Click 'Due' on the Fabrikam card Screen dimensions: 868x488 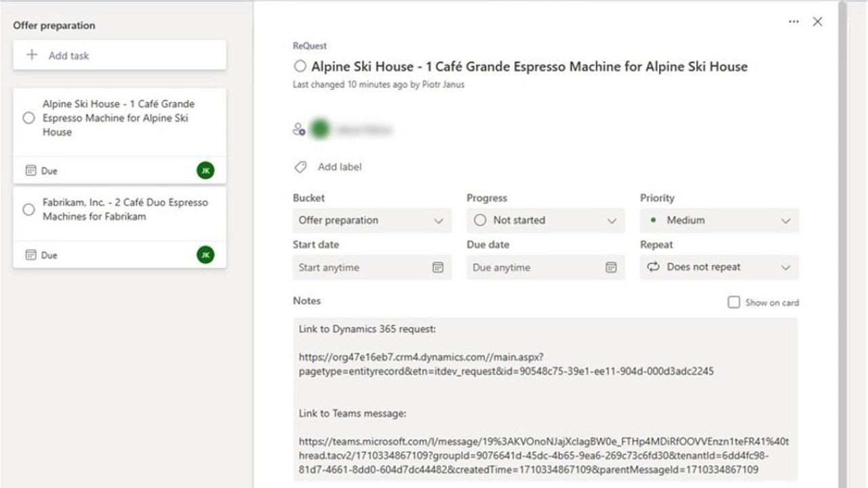[x=50, y=255]
